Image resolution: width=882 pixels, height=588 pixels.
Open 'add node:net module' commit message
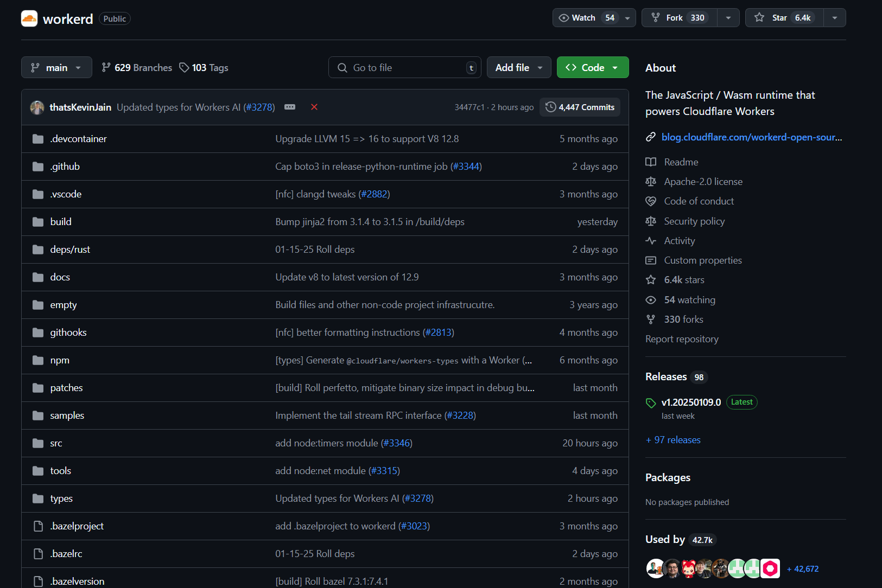(320, 471)
